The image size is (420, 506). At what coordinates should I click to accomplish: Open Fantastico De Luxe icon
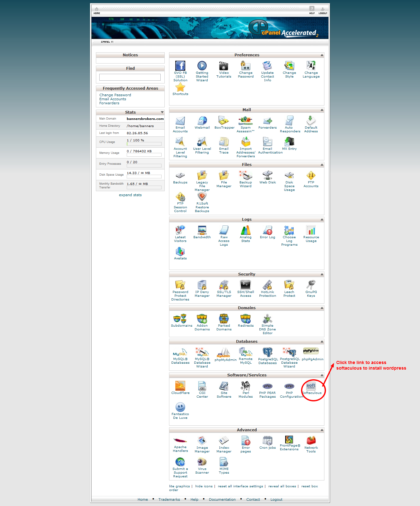coord(180,407)
